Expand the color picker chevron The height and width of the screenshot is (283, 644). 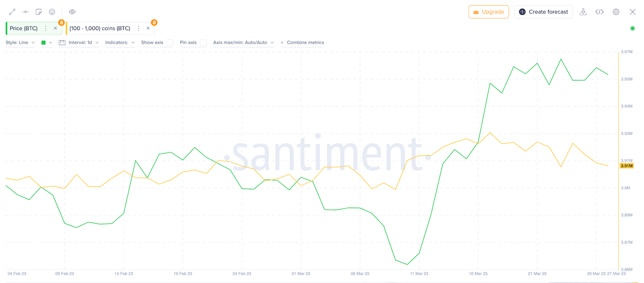[50, 42]
